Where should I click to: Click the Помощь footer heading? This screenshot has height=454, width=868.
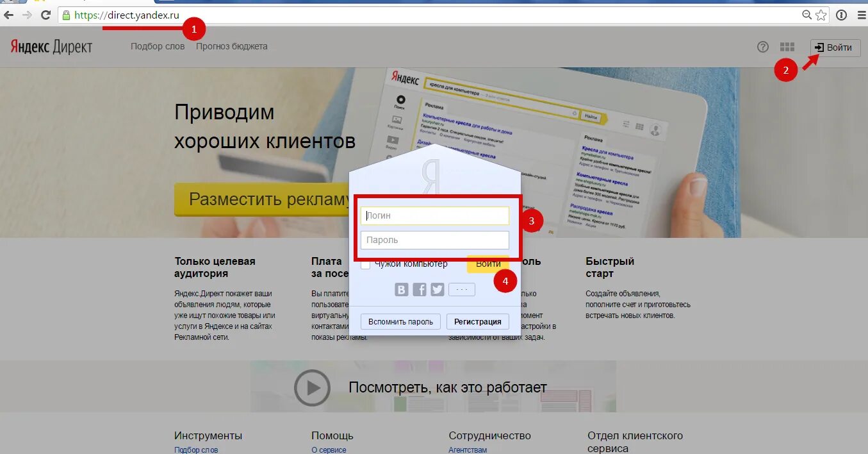[x=332, y=435]
